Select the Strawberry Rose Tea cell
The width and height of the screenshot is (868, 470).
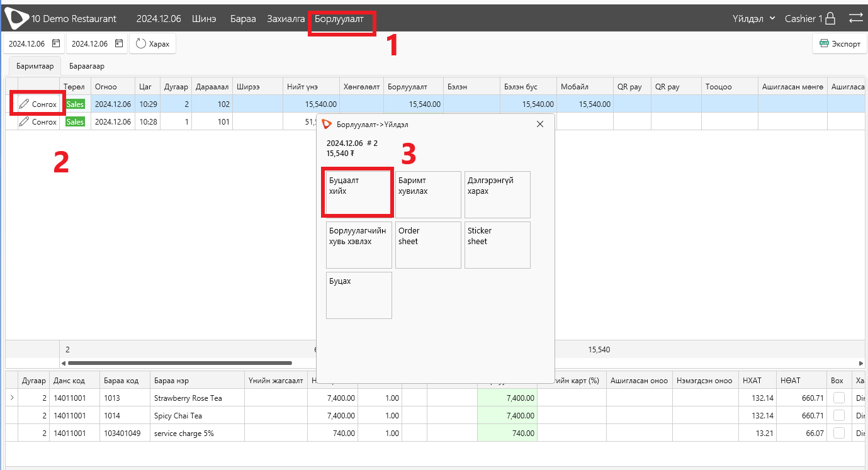[x=197, y=398]
